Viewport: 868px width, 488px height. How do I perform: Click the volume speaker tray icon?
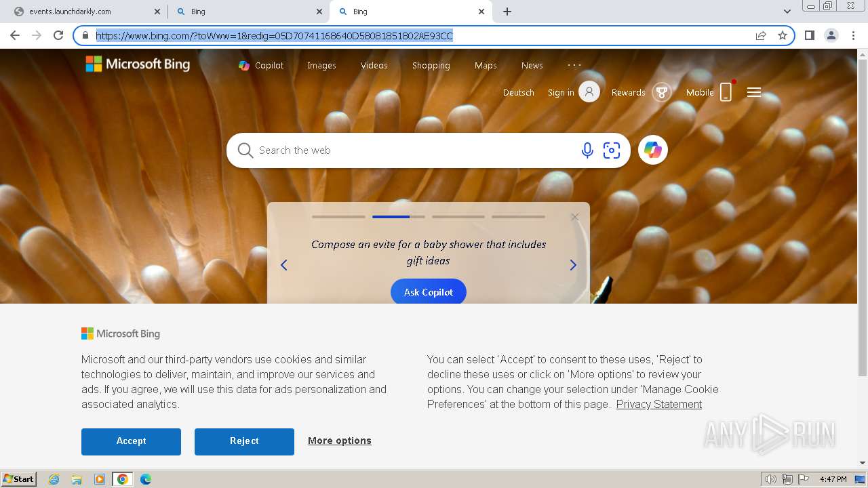point(771,479)
